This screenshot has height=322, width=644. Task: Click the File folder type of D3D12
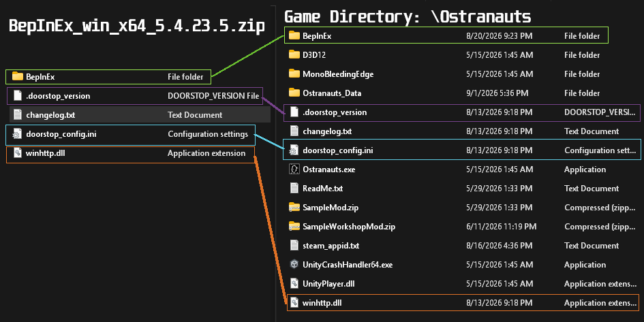pyautogui.click(x=582, y=55)
